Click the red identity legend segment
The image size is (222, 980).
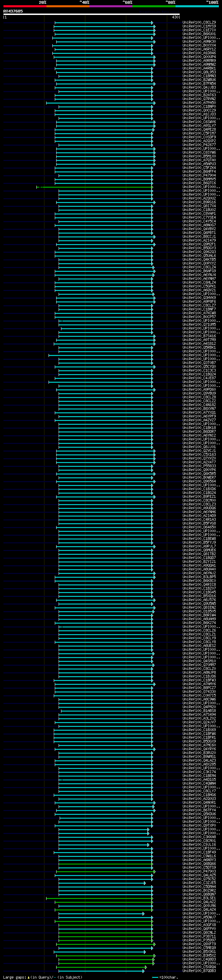25,7
